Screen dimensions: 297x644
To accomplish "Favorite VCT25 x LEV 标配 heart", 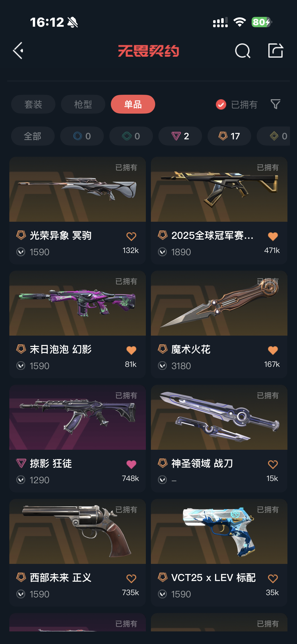I will 273,578.
